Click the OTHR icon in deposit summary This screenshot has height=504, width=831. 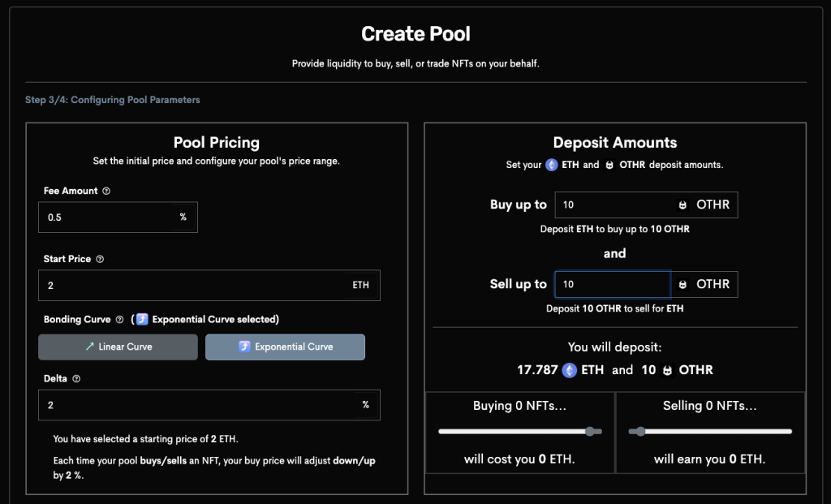(x=668, y=370)
